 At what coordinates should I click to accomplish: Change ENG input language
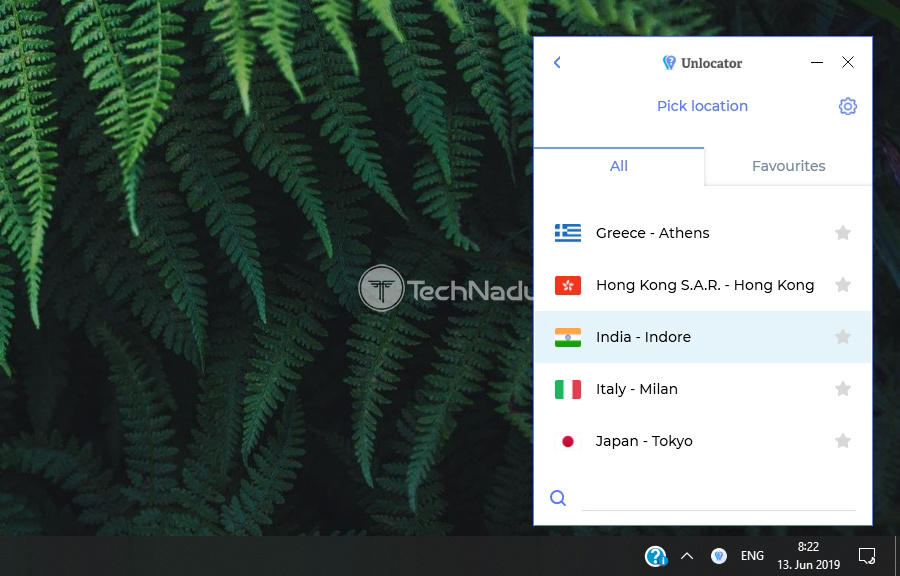(x=752, y=556)
